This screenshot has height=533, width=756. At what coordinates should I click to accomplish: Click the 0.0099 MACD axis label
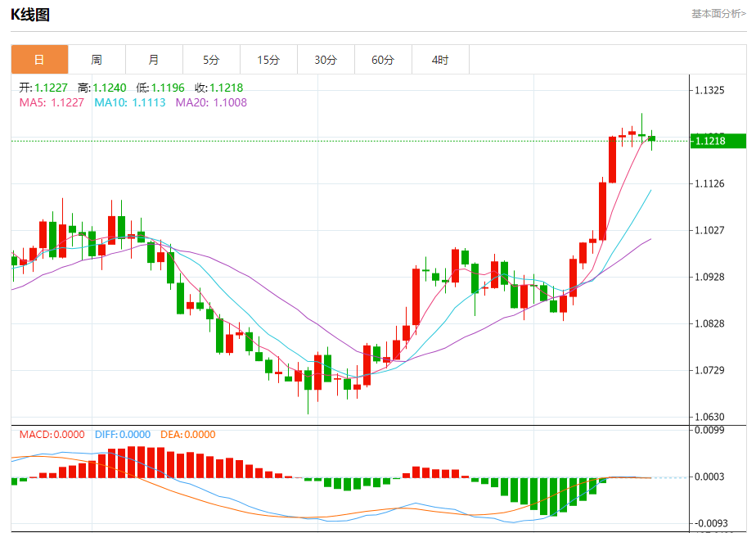click(709, 430)
